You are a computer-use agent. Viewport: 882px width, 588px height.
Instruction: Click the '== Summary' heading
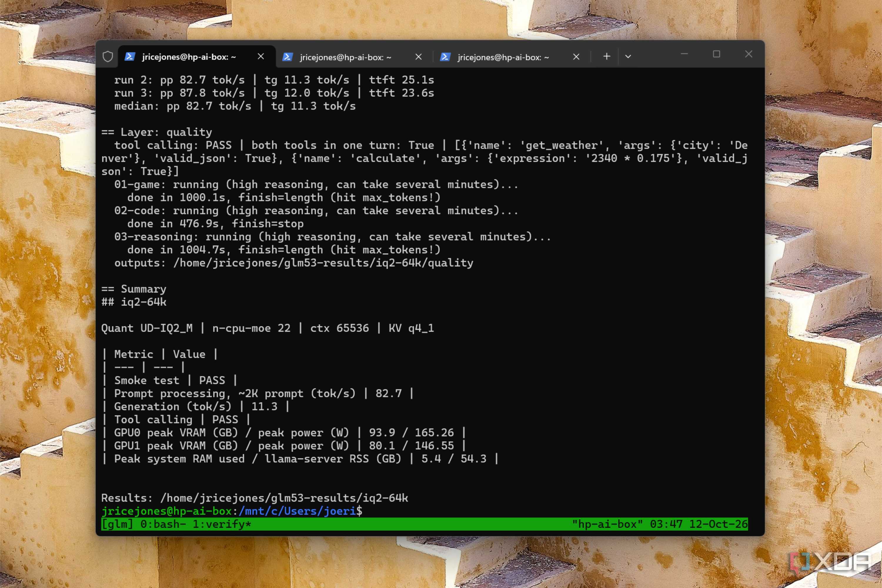(134, 289)
